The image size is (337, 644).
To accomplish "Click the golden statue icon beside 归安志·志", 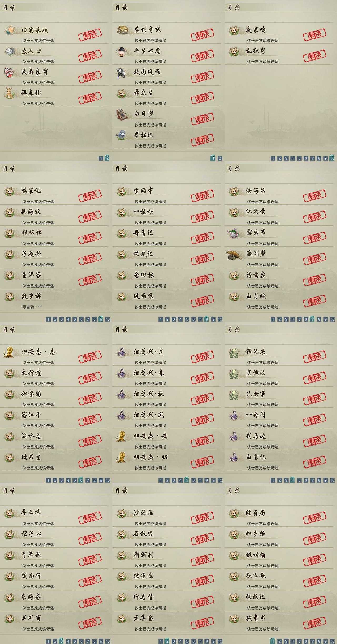I will tap(9, 352).
